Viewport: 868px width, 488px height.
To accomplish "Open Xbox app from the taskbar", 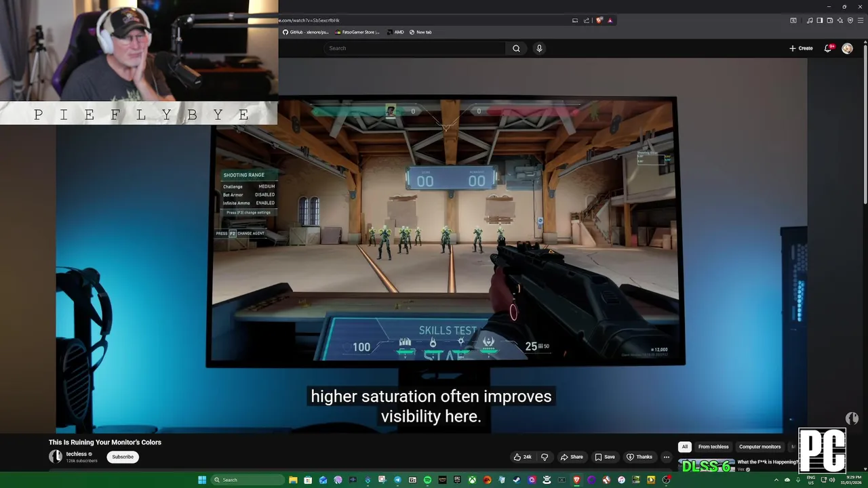I will click(x=472, y=480).
